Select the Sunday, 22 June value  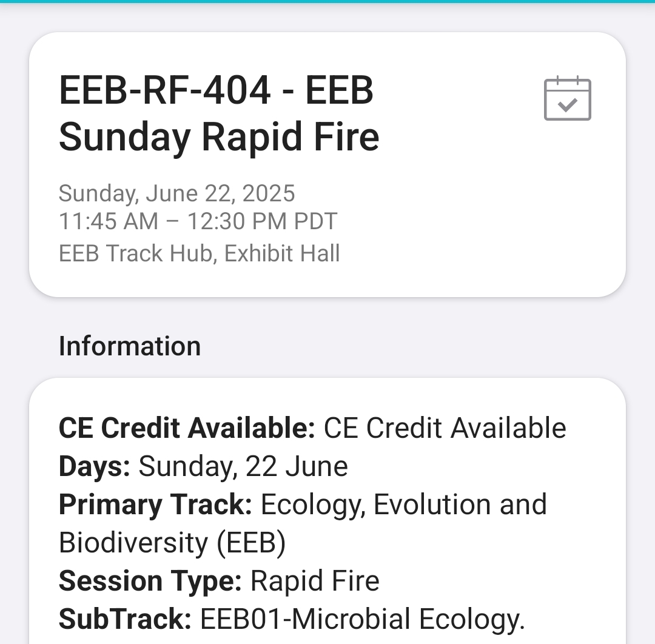coord(243,466)
